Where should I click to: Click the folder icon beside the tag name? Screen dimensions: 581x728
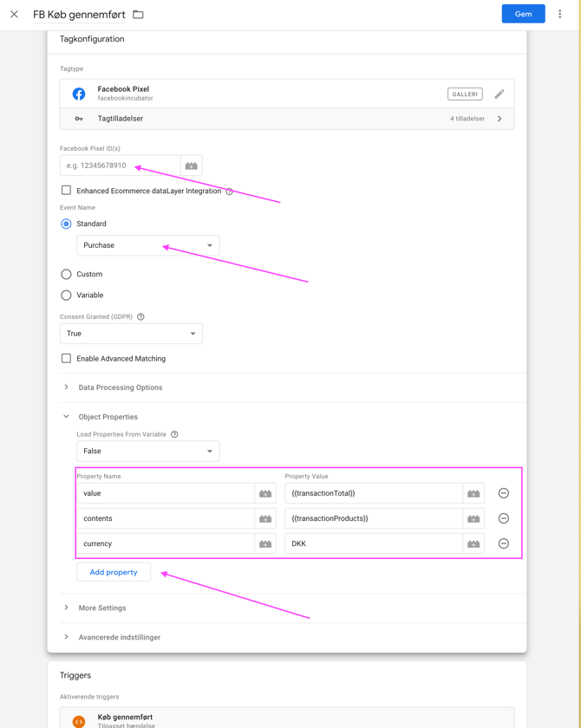point(138,15)
